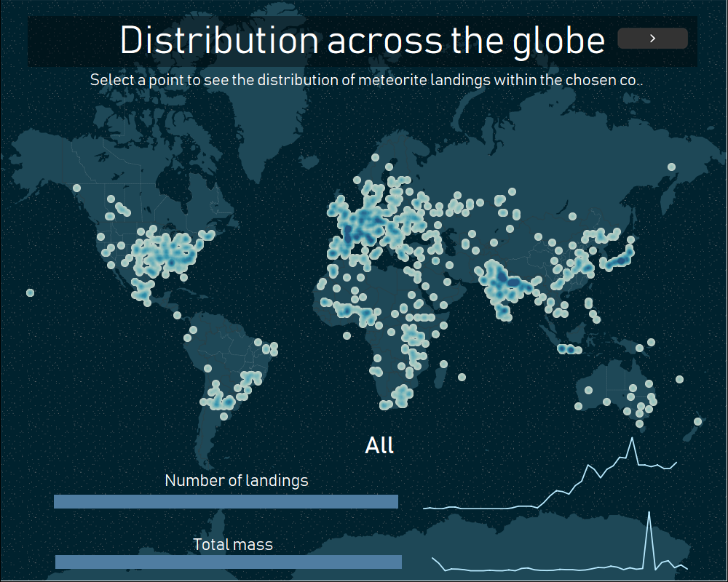
Task: Click the 'Distribution across the globe' title
Action: [x=362, y=41]
